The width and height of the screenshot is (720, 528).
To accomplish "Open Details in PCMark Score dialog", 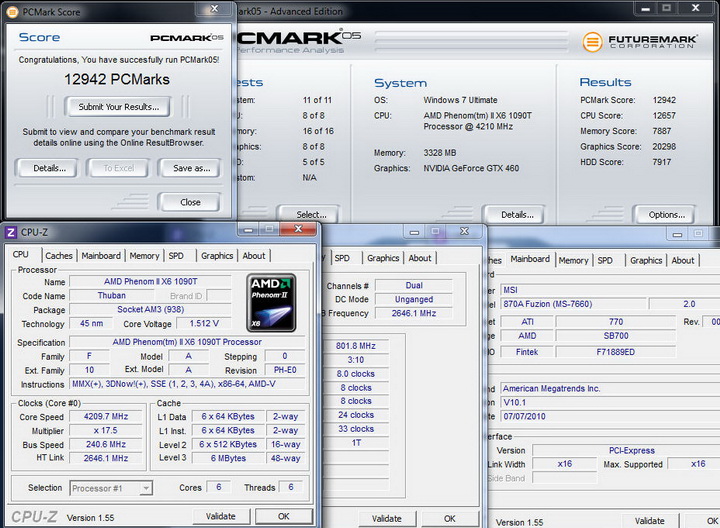I will (49, 169).
